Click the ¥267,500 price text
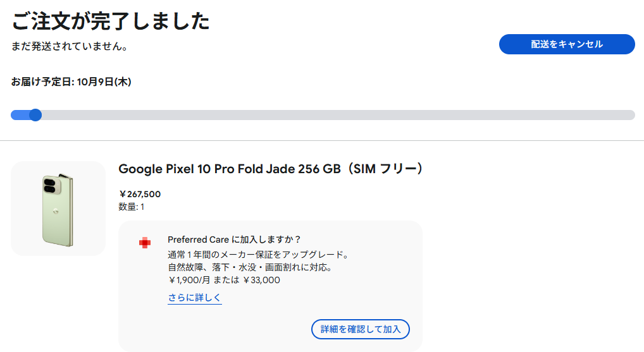644x352 pixels. [140, 194]
